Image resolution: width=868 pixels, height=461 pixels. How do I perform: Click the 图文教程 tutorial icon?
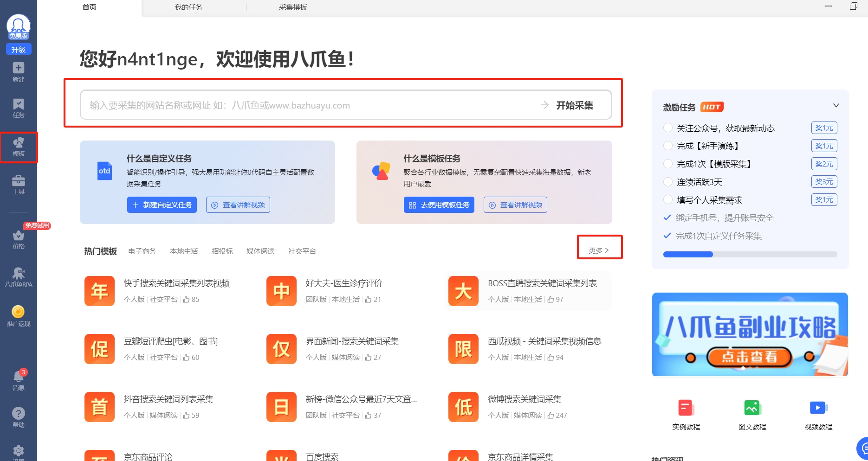(752, 408)
